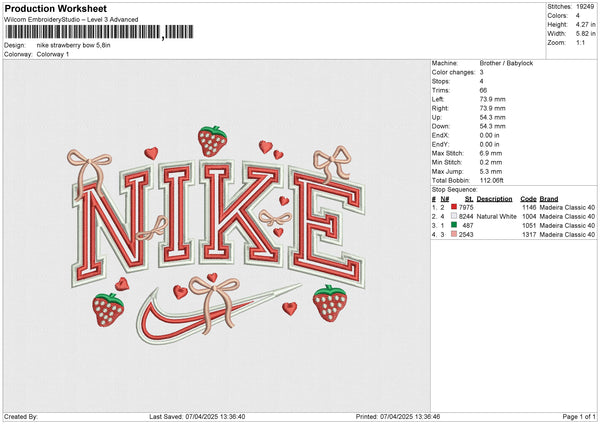Click the bow on the letter N corner

point(86,161)
